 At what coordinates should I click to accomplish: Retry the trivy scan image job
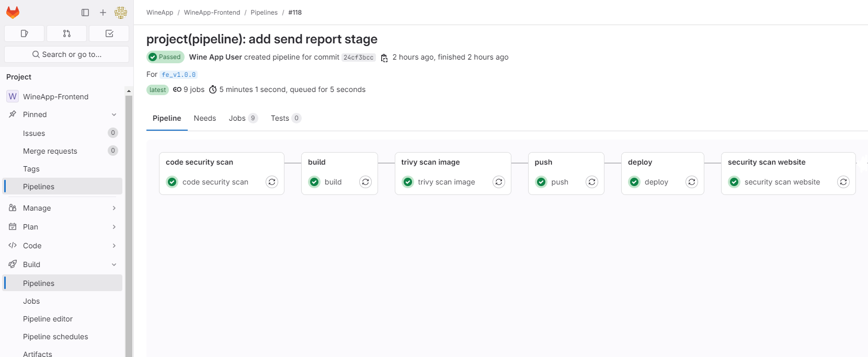pyautogui.click(x=499, y=182)
